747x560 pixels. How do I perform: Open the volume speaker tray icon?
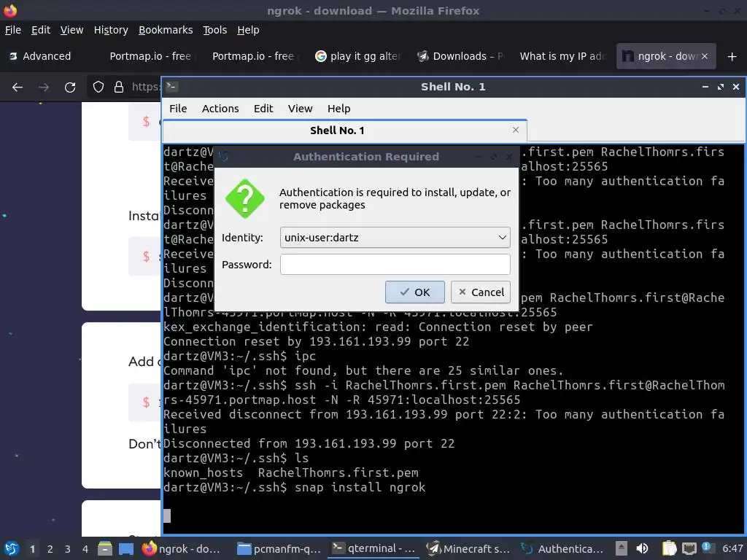[642, 548]
